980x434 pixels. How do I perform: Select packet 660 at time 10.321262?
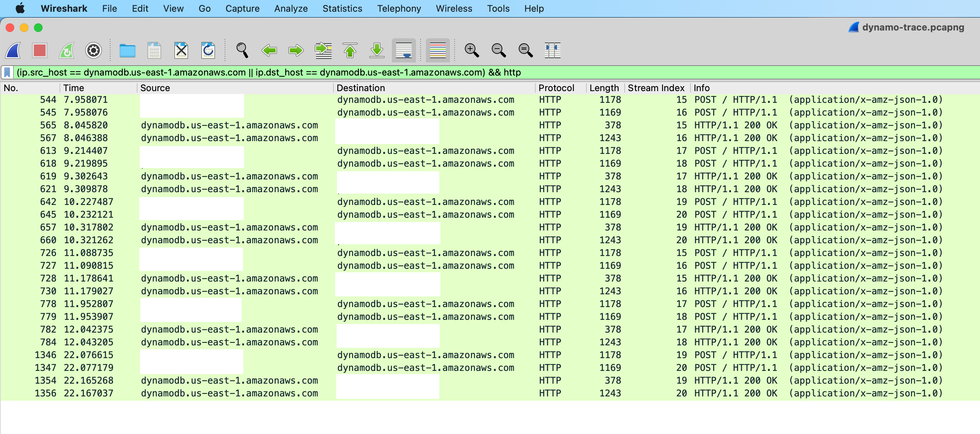pyautogui.click(x=490, y=240)
